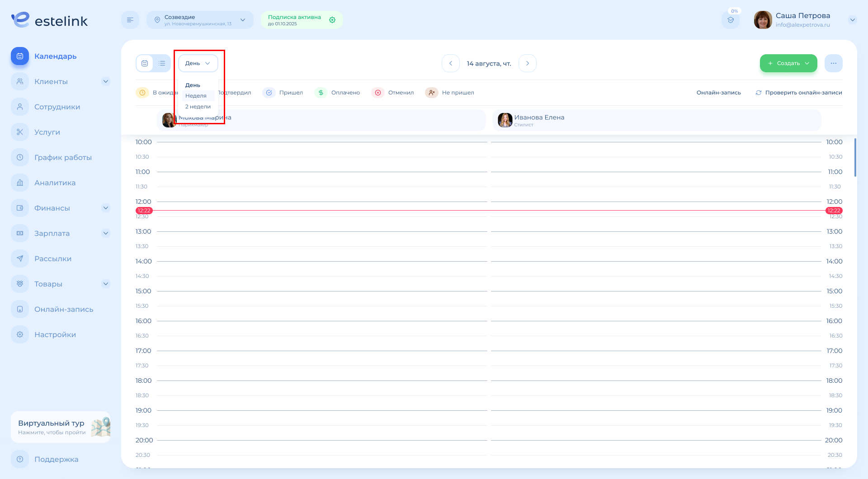
Task: Click the onboarding progress icon showing 0%
Action: (x=731, y=20)
